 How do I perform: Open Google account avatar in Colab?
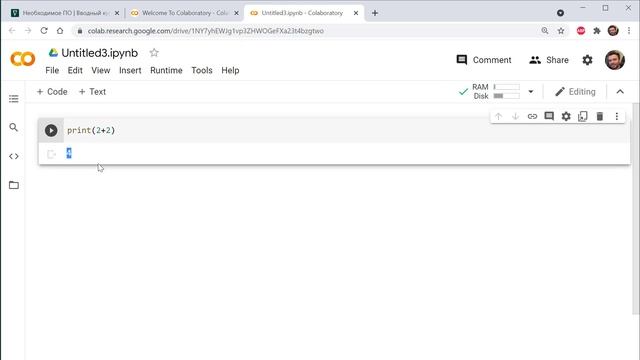click(x=615, y=60)
